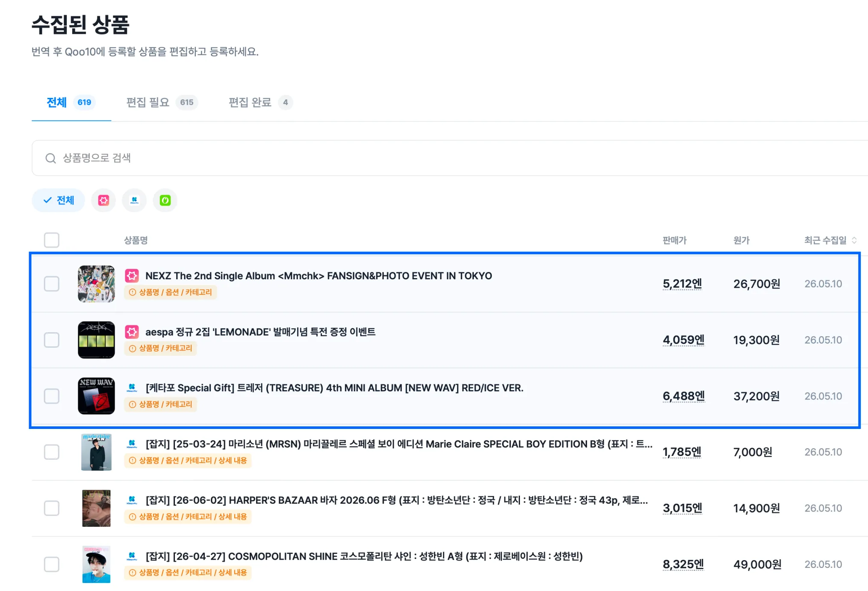Screen dimensions: 868x591
Task: Click the 14,900원 cost value
Action: tap(756, 508)
